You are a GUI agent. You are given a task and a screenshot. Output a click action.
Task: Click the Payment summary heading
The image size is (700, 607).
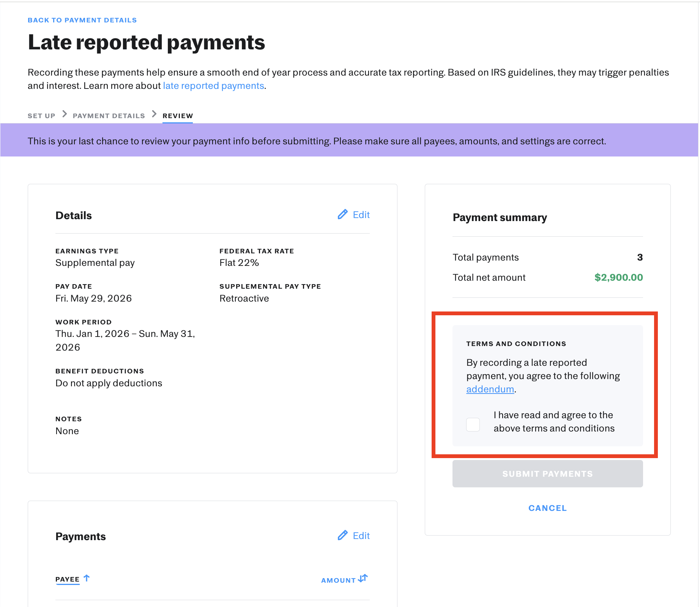coord(500,218)
